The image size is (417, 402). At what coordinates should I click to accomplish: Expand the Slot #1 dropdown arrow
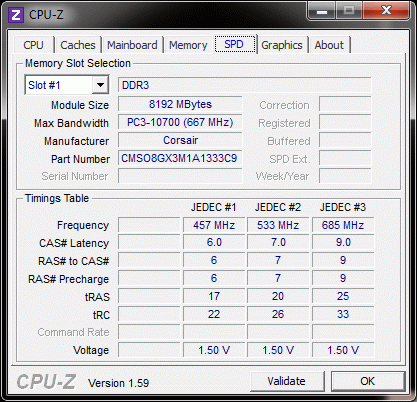(100, 85)
